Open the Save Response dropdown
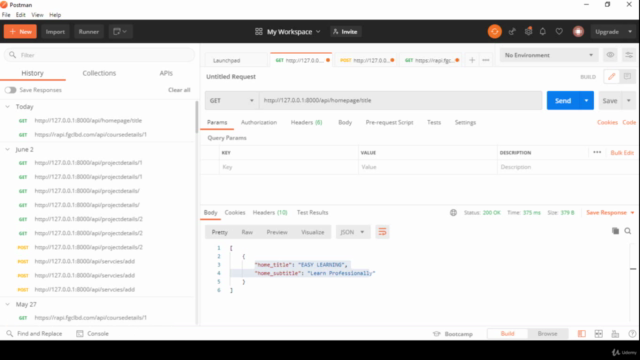This screenshot has width=640, height=360. pyautogui.click(x=611, y=213)
